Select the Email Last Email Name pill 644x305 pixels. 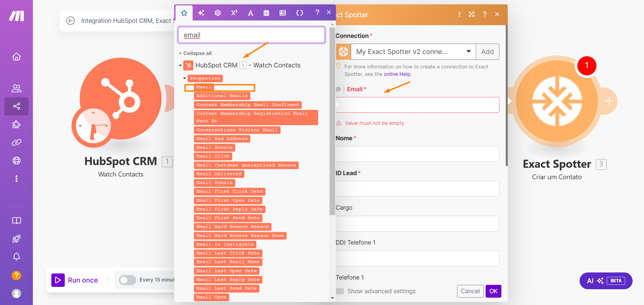[x=228, y=262]
